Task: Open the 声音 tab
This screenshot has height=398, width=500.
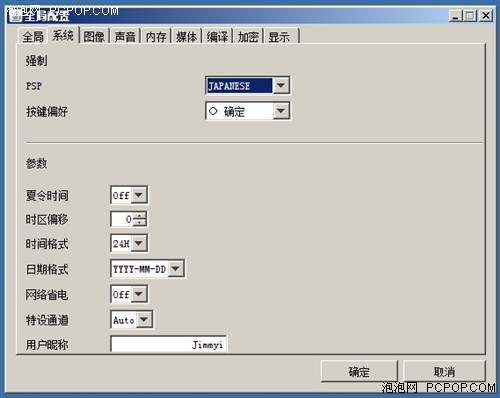Action: coord(125,36)
